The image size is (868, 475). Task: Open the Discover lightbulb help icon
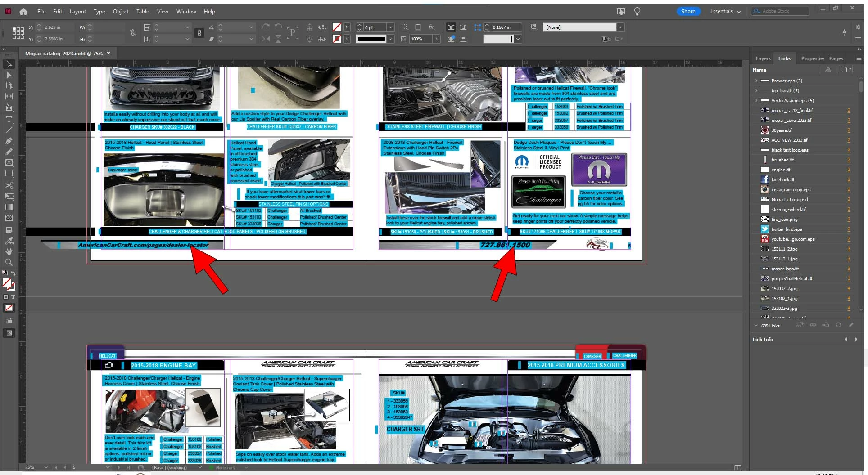637,11
